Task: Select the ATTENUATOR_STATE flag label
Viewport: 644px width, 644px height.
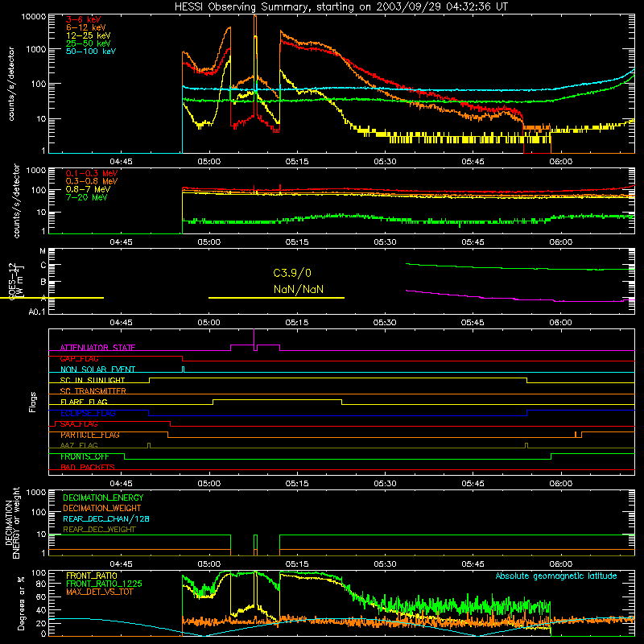Action: [x=97, y=348]
